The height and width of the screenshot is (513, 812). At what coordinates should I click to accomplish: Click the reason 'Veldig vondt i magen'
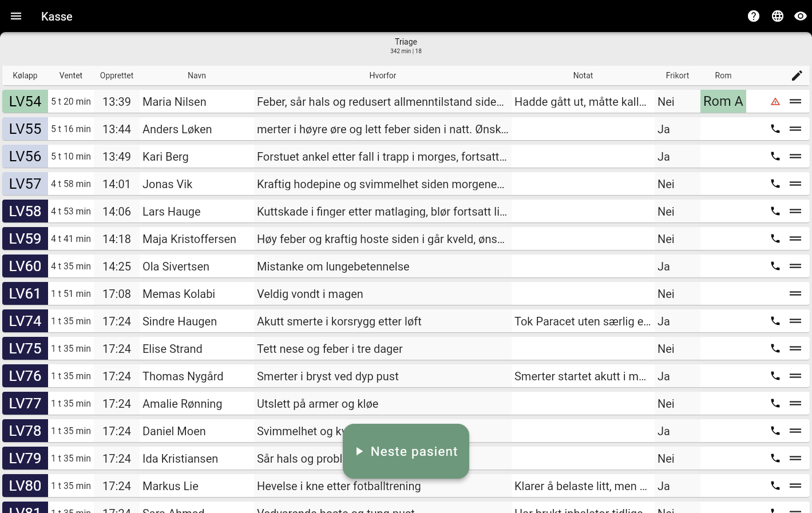(x=310, y=294)
